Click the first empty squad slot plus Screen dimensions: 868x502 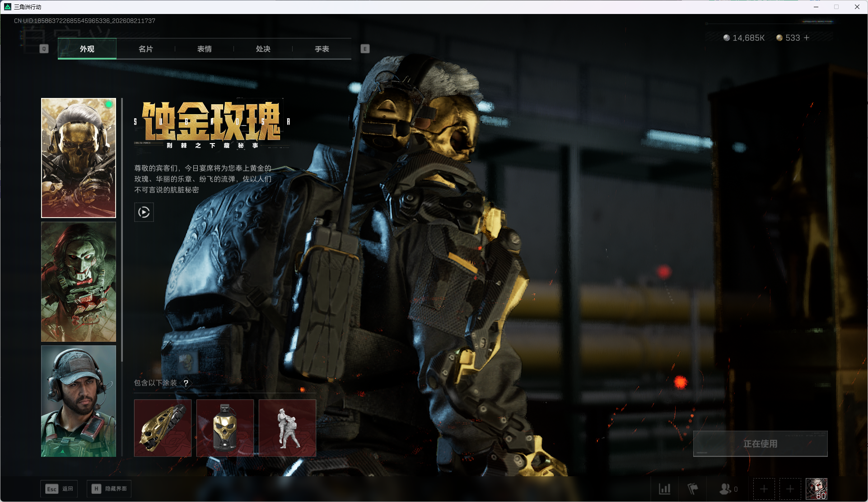764,489
